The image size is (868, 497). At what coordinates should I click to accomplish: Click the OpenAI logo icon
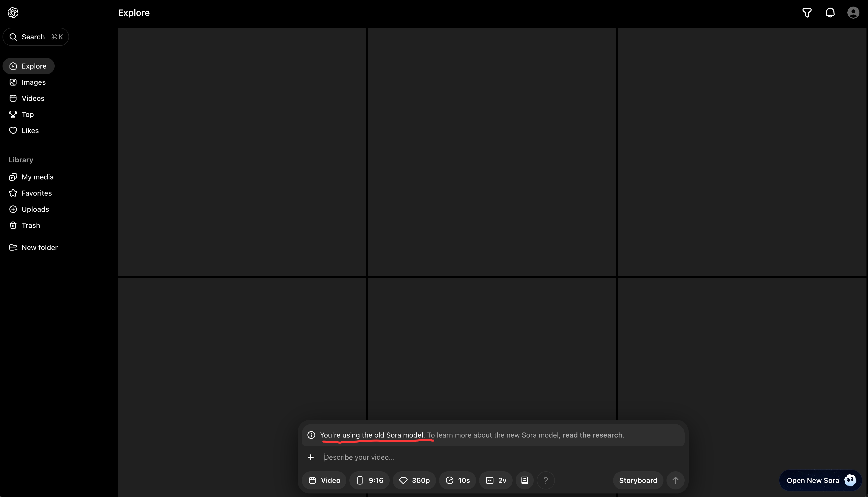pyautogui.click(x=13, y=13)
